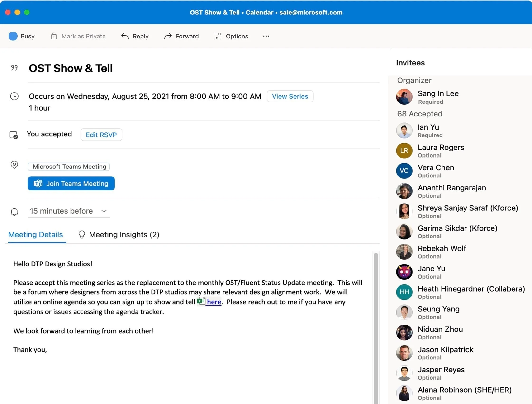The height and width of the screenshot is (404, 532).
Task: Open the 'here' agenda hyperlink
Action: [214, 302]
